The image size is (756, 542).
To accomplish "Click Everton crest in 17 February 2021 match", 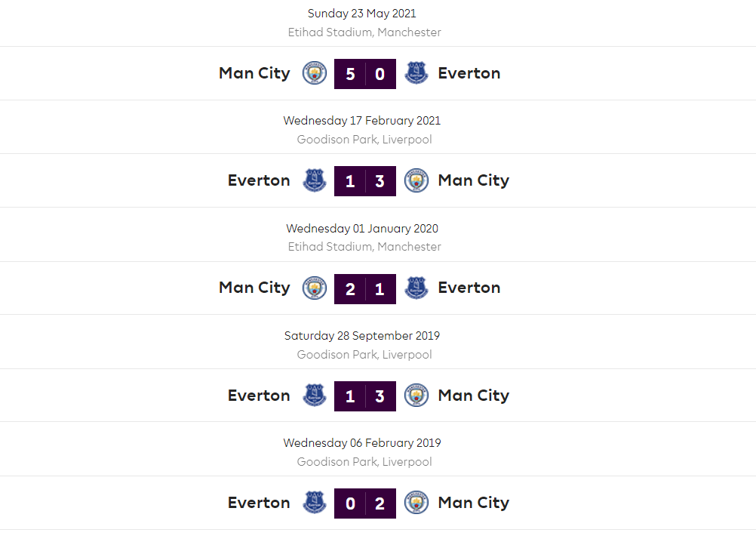I will (315, 180).
